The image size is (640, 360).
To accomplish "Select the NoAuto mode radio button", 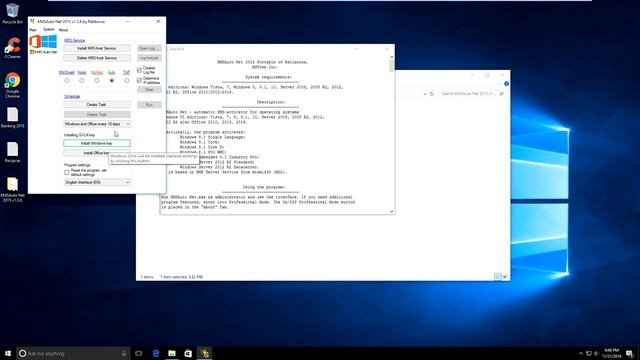I will [x=97, y=81].
